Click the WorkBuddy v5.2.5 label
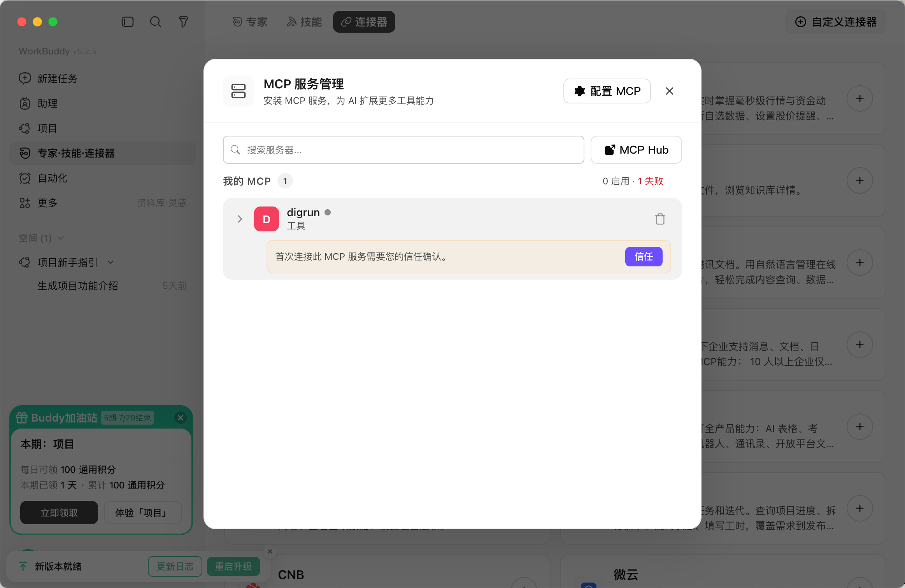The height and width of the screenshot is (588, 905). click(58, 51)
